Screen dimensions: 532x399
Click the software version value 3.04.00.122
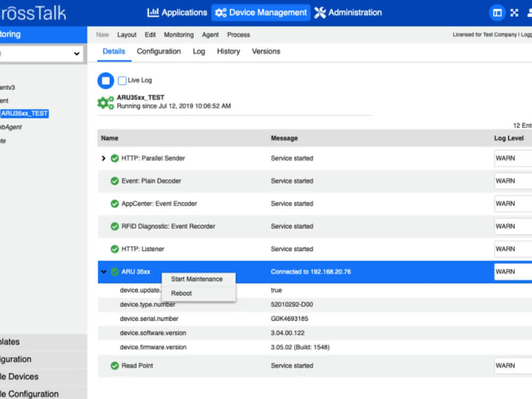288,333
